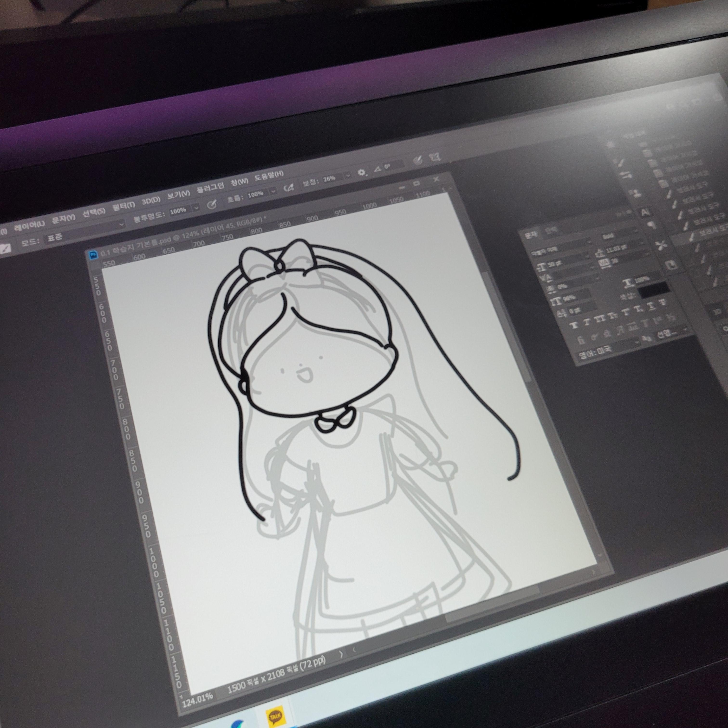The width and height of the screenshot is (728, 728).
Task: Open KakaoTalk from the taskbar
Action: pyautogui.click(x=275, y=716)
